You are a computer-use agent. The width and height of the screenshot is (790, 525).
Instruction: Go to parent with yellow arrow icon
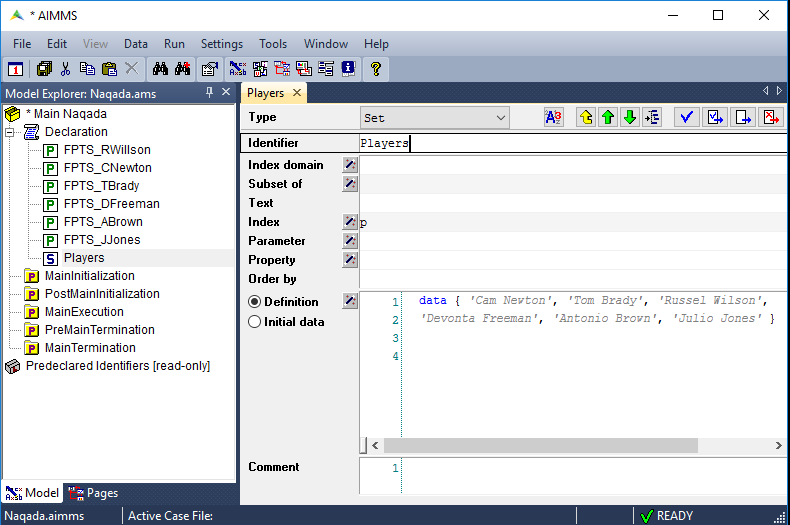pyautogui.click(x=586, y=117)
